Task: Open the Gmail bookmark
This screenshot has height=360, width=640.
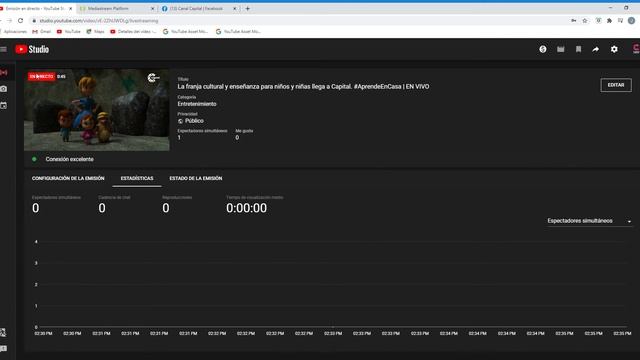Action: tap(42, 31)
